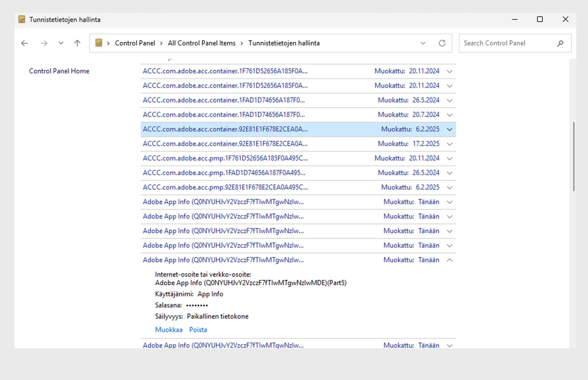588x380 pixels.
Task: Expand the highlighted ACCC container 6.2.2025 entry
Action: click(x=449, y=130)
